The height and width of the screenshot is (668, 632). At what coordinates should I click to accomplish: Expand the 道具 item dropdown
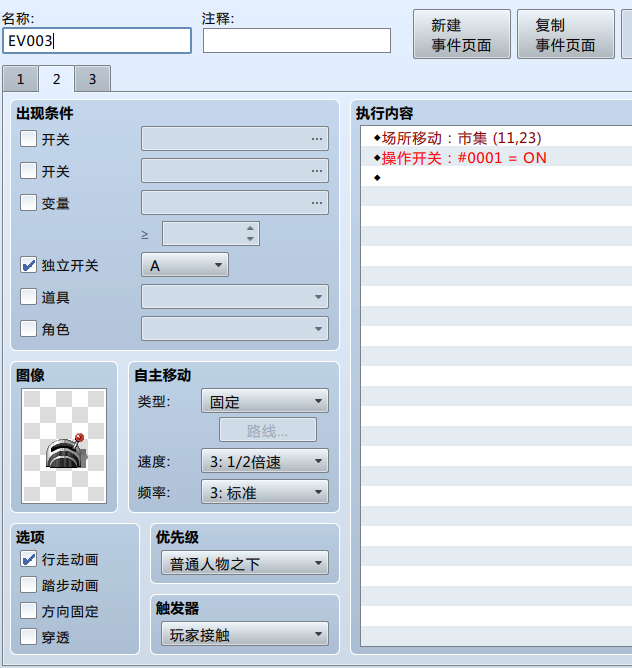235,297
